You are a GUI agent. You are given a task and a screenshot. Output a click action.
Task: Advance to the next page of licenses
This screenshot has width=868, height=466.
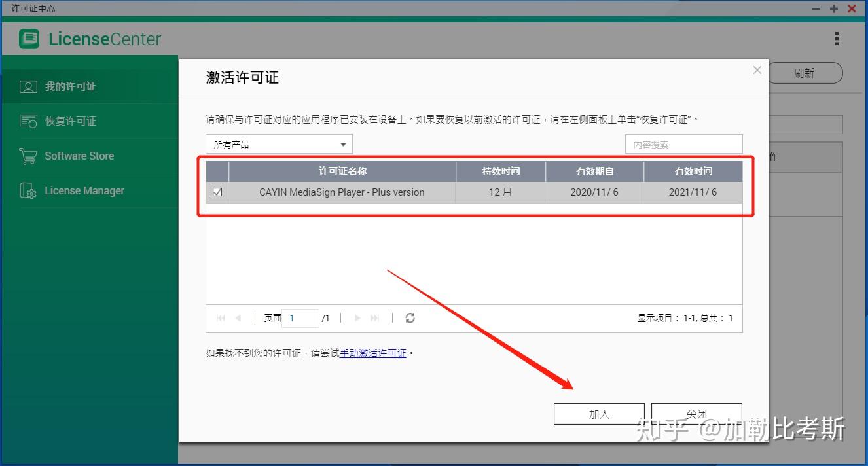pos(357,318)
